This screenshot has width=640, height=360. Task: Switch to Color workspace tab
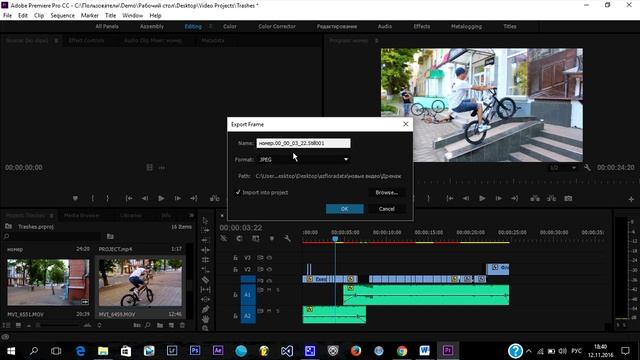(229, 27)
